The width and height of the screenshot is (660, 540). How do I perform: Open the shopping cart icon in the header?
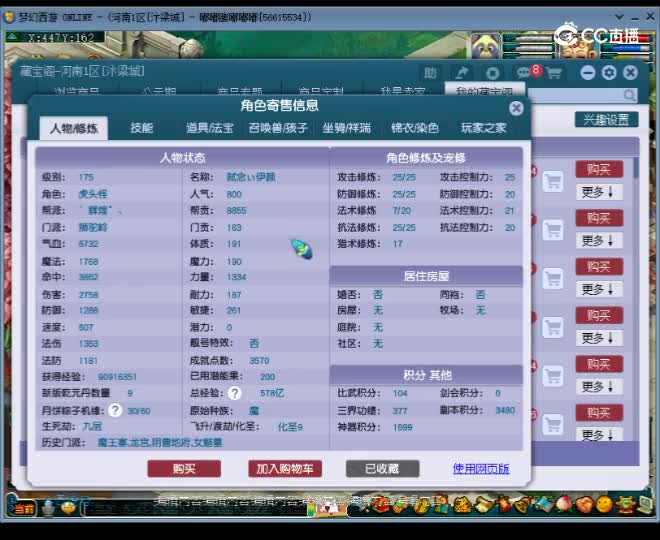554,73
